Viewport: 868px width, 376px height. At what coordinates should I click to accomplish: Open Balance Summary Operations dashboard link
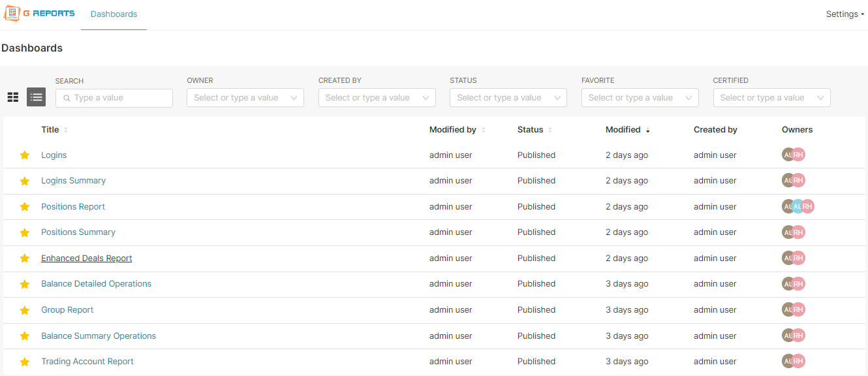99,336
